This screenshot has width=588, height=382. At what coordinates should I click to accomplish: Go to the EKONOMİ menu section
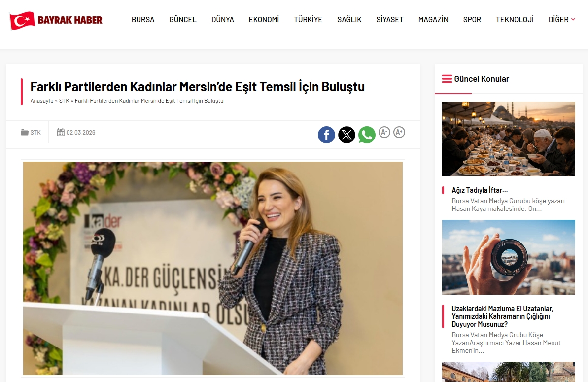pyautogui.click(x=264, y=20)
